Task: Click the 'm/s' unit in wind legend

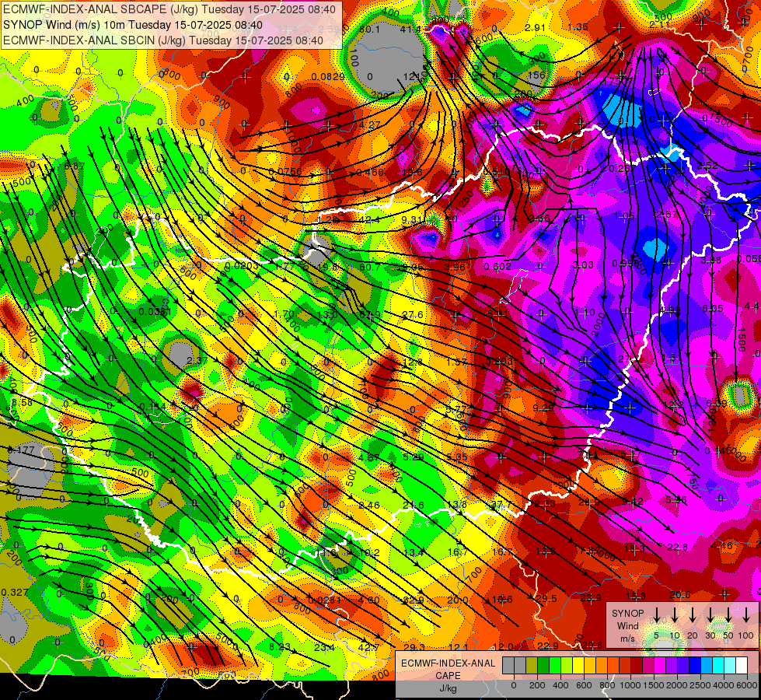Action: pos(627,639)
